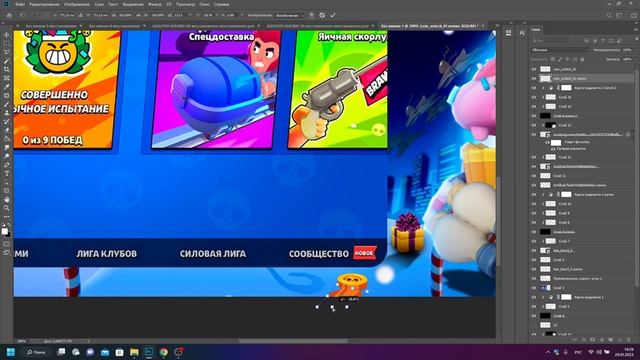This screenshot has height=360, width=640.
Task: Open the Изображение menu
Action: [77, 4]
